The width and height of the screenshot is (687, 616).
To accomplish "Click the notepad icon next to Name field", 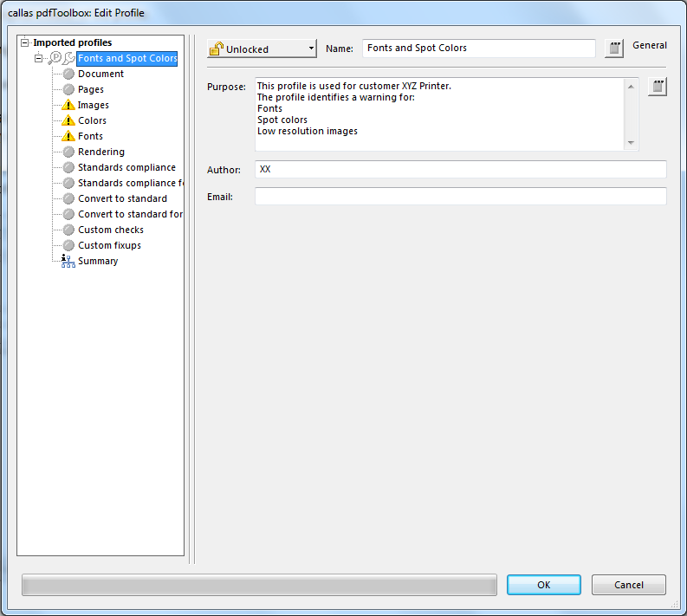I will (x=613, y=49).
